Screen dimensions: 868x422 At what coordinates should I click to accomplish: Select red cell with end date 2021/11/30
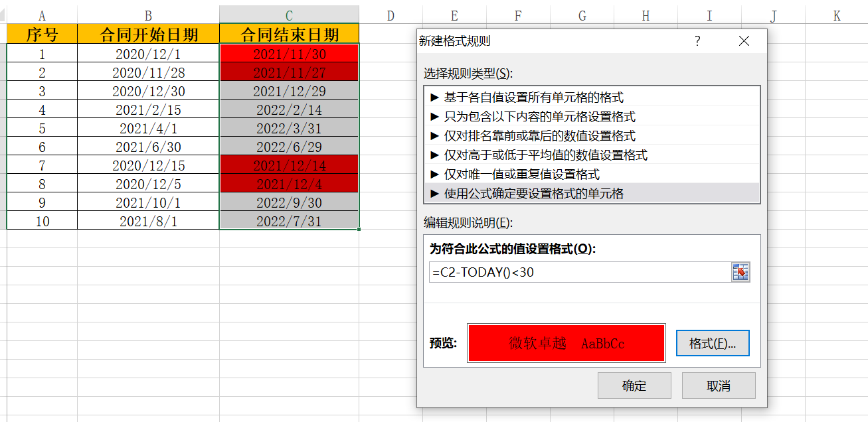(290, 54)
